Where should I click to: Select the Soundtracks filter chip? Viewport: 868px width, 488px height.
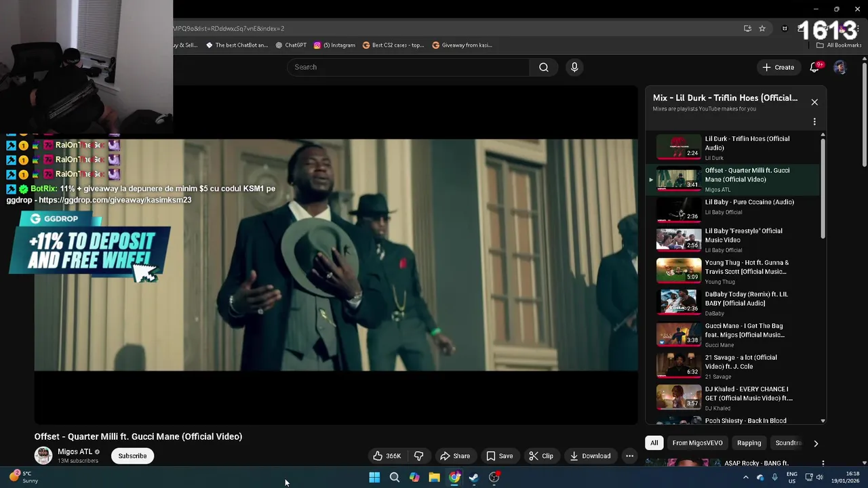(x=788, y=443)
